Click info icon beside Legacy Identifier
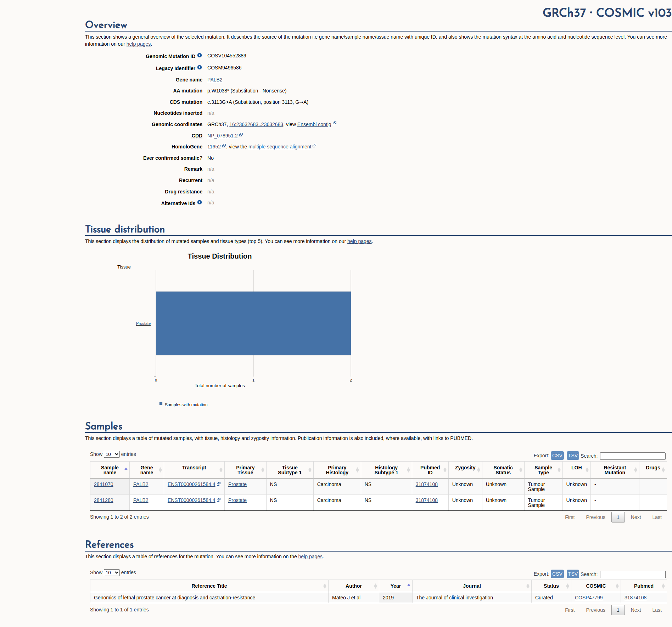 [x=200, y=67]
